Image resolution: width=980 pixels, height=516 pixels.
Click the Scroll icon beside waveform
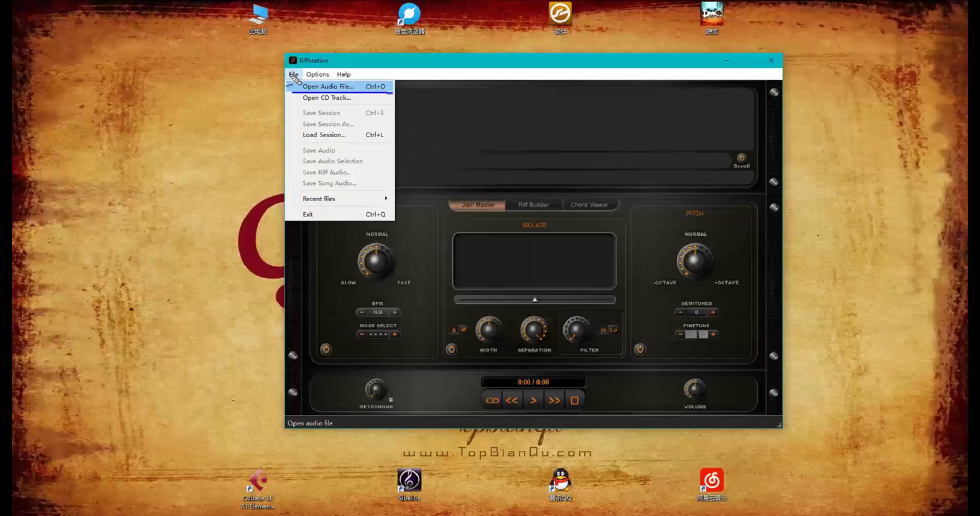point(742,158)
